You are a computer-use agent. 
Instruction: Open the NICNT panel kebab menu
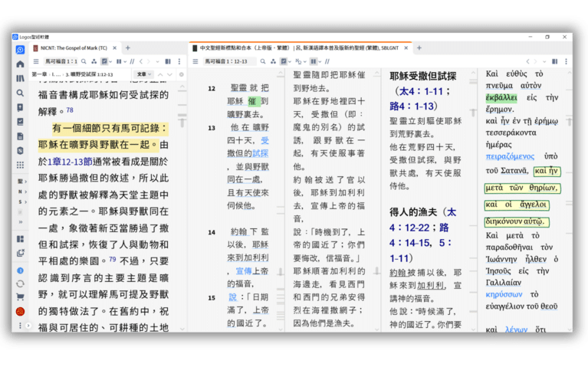[179, 61]
